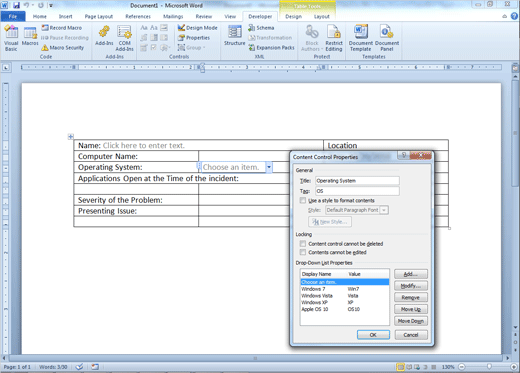Open XML Expansion Packs
Screen dimensions: 520x373
point(271,48)
